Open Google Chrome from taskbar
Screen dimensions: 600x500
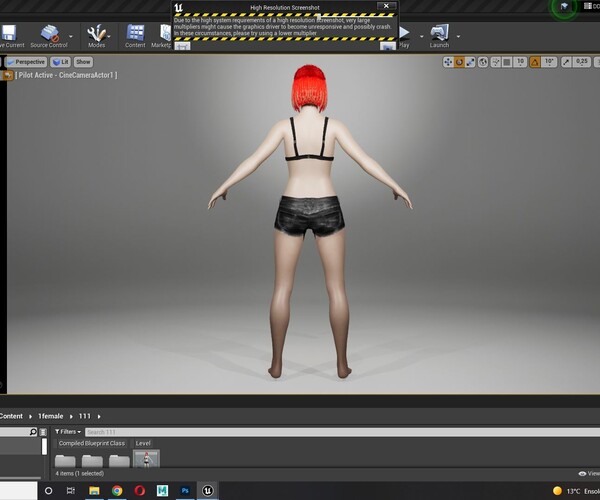117,490
